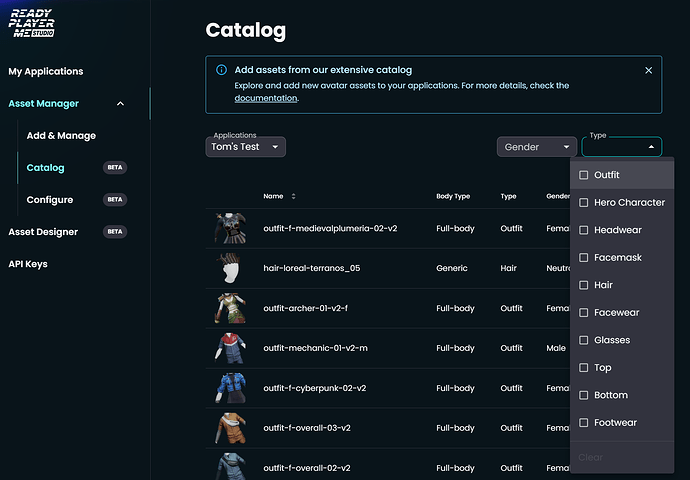Collapse the Asset Manager sidebar section
The height and width of the screenshot is (480, 690).
(x=121, y=104)
